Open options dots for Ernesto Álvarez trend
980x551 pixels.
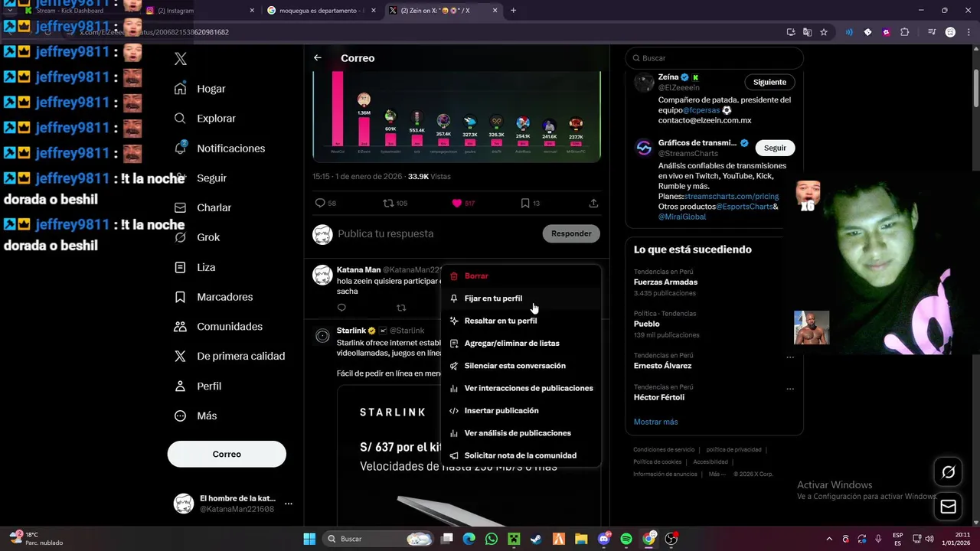(x=790, y=357)
